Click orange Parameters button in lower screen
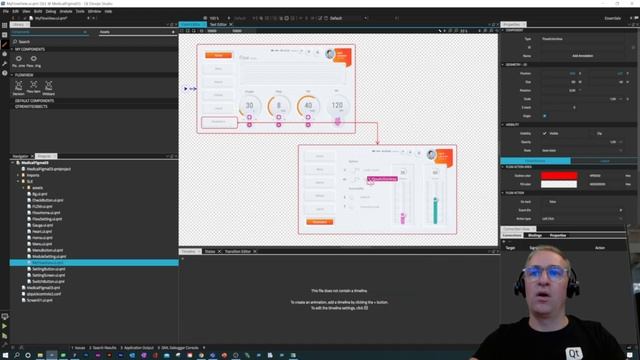 [x=320, y=222]
